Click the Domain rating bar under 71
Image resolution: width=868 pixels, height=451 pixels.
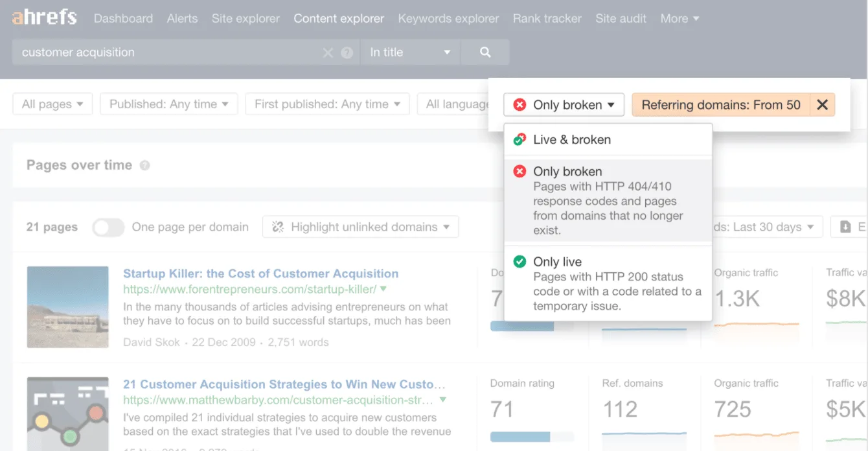pos(532,437)
